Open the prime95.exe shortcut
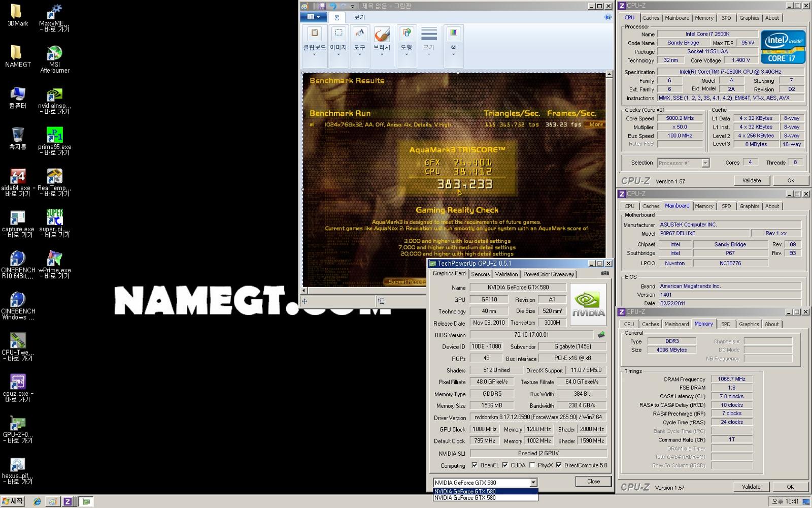Screen dimensions: 812x508 [54, 142]
